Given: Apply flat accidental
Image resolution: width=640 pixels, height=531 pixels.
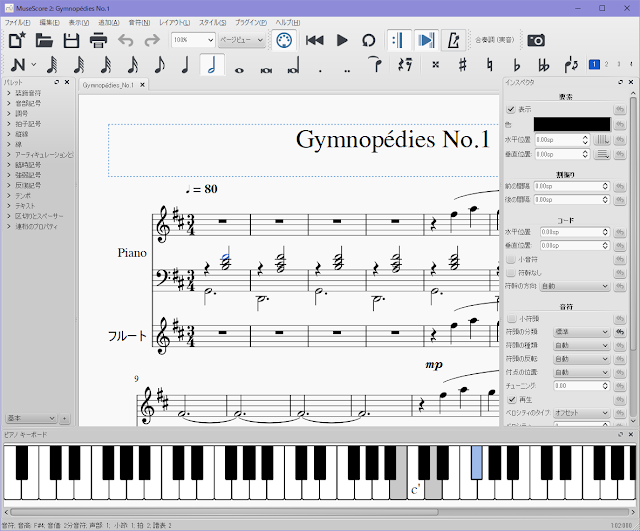Looking at the screenshot, I should coord(516,64).
